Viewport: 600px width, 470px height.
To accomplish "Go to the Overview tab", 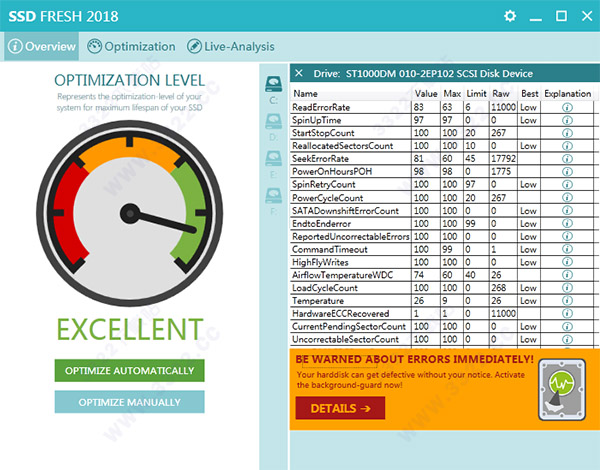I will (42, 46).
